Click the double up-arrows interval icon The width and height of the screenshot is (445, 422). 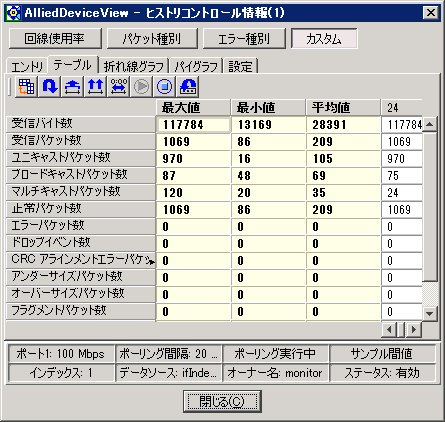click(95, 87)
